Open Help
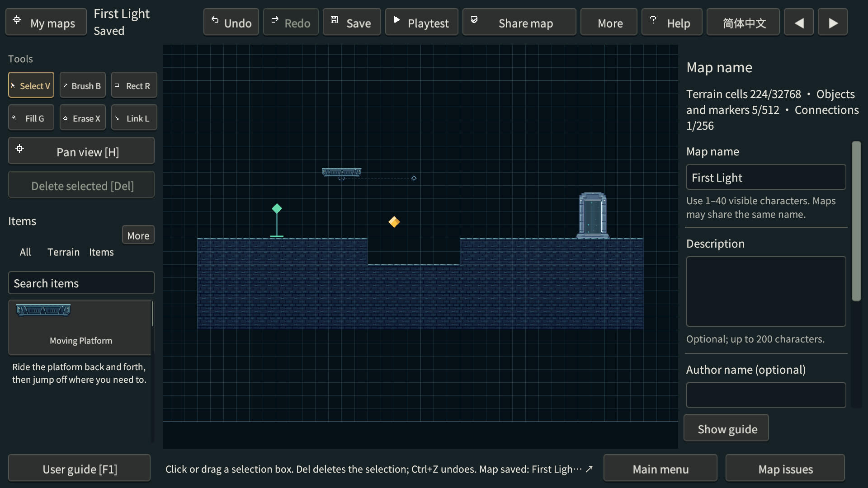This screenshot has height=488, width=868. click(672, 22)
